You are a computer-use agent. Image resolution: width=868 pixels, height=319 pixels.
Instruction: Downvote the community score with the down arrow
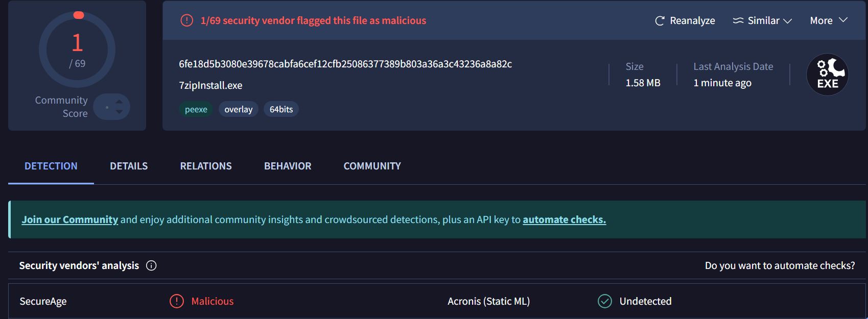(119, 112)
